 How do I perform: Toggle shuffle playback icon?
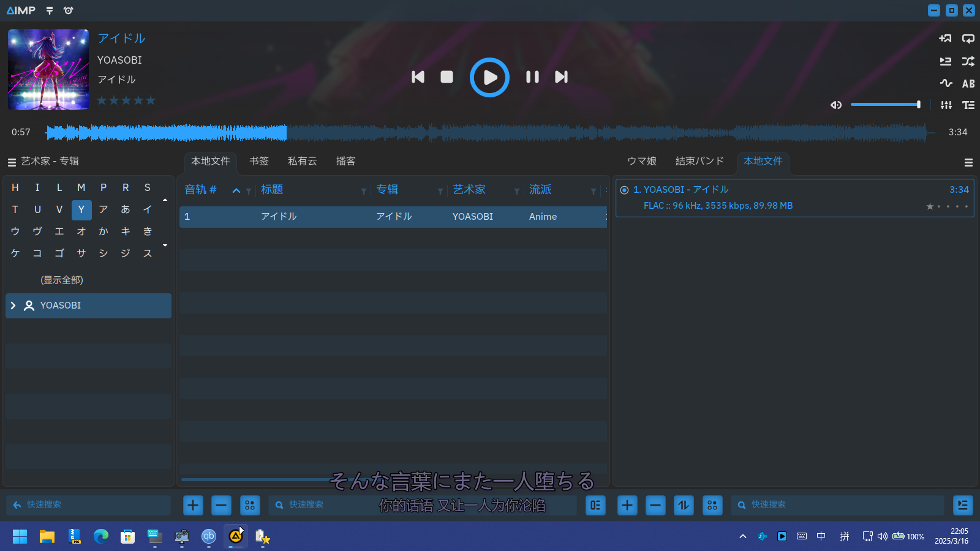point(968,61)
